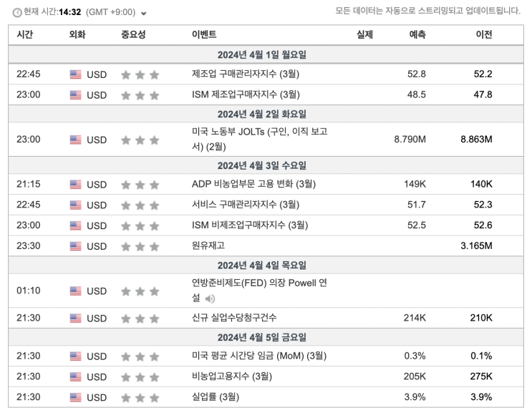The image size is (532, 418).
Task: Click the importance stars on 원유재고 row
Action: point(140,246)
